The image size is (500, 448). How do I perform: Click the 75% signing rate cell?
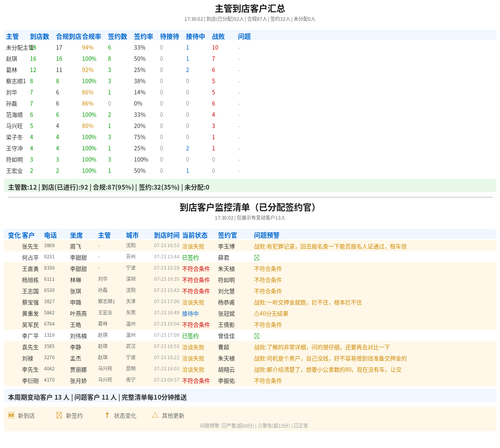pyautogui.click(x=140, y=137)
